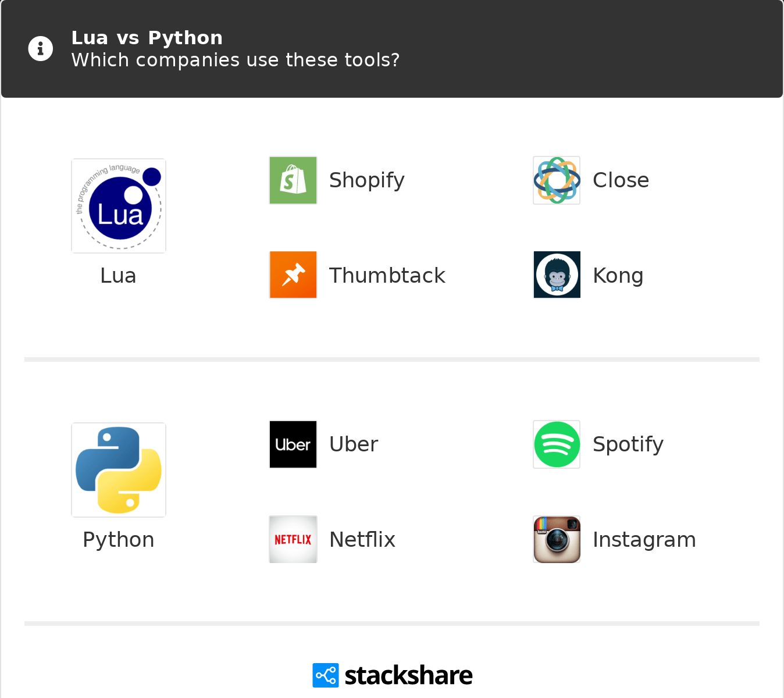Open the Thumbtack text link

click(387, 275)
